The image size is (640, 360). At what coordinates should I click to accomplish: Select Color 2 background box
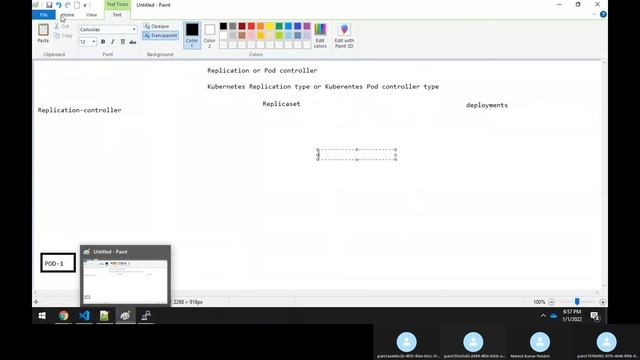(209, 36)
